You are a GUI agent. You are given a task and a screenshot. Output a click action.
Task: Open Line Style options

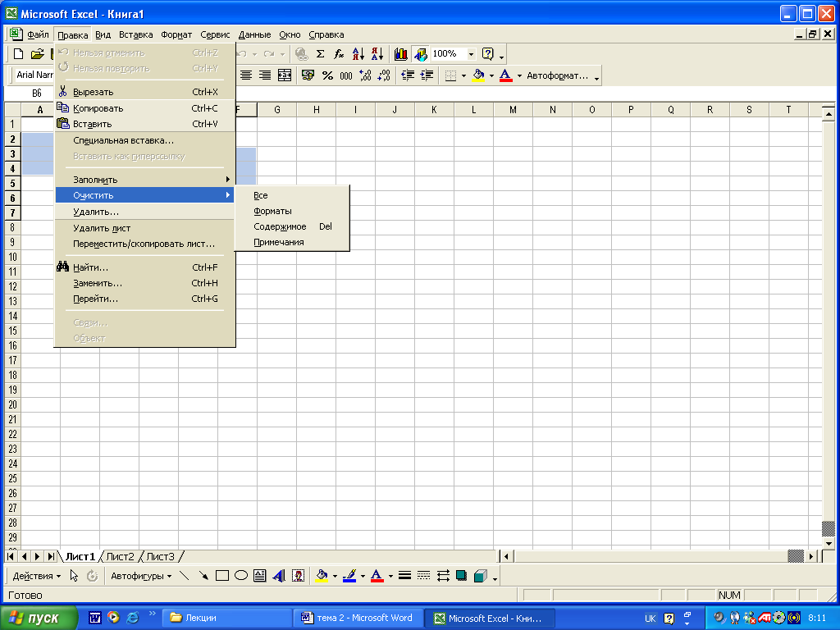coord(405,576)
